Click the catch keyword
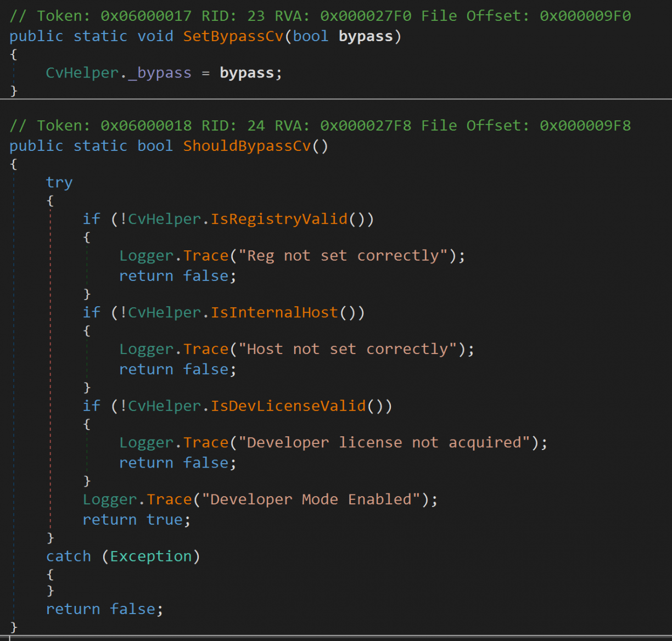672x641 pixels. click(x=69, y=556)
